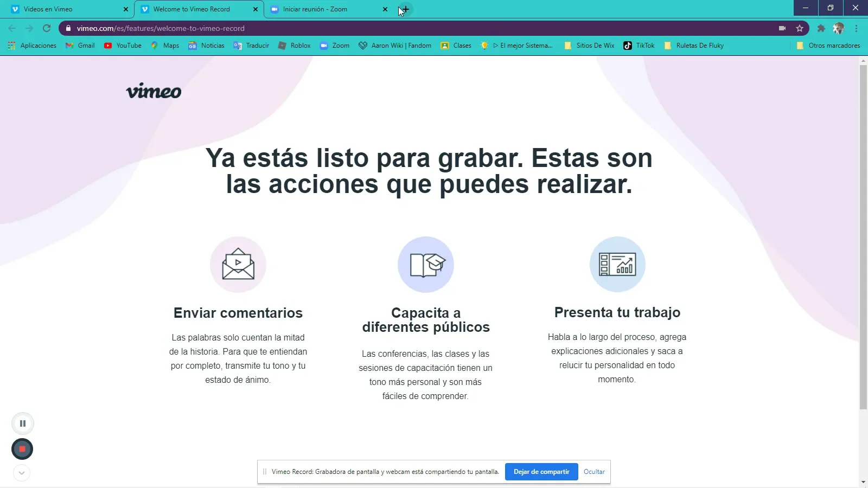The image size is (868, 488).
Task: Click the browser extensions puzzle icon
Action: pos(821,28)
